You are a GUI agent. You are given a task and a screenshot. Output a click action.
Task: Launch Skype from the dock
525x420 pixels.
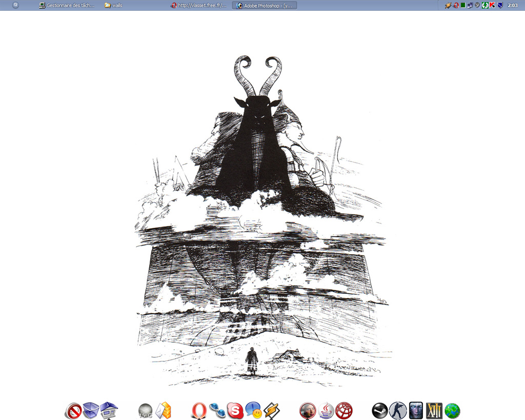click(x=235, y=411)
